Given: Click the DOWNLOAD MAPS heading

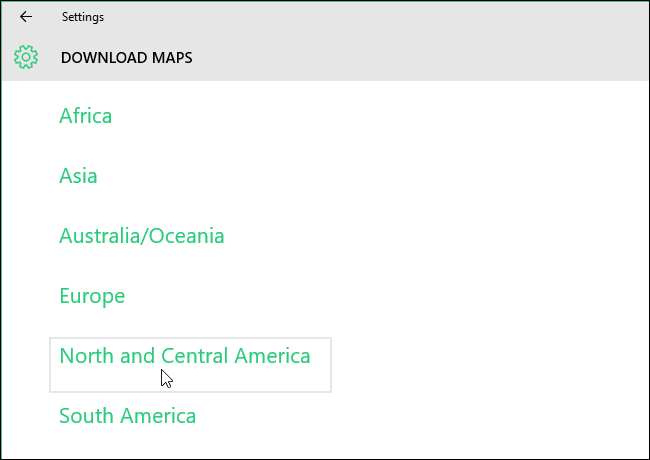Looking at the screenshot, I should click(127, 58).
